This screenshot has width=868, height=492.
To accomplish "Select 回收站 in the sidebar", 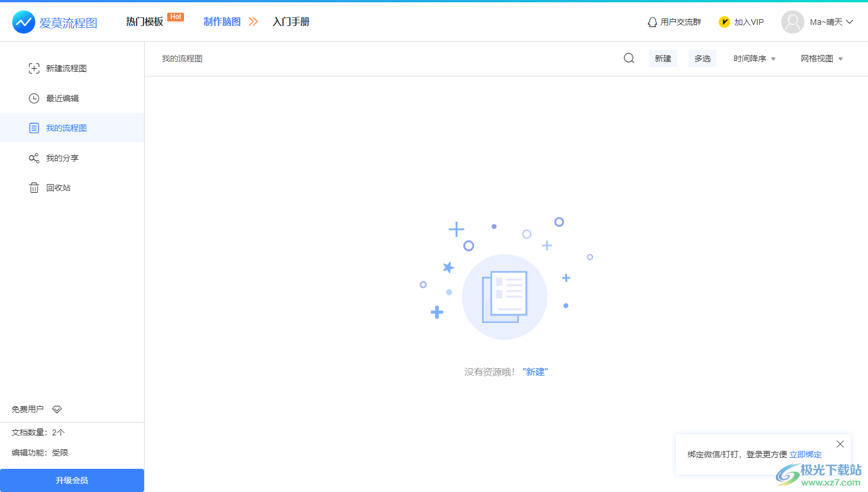I will (72, 188).
